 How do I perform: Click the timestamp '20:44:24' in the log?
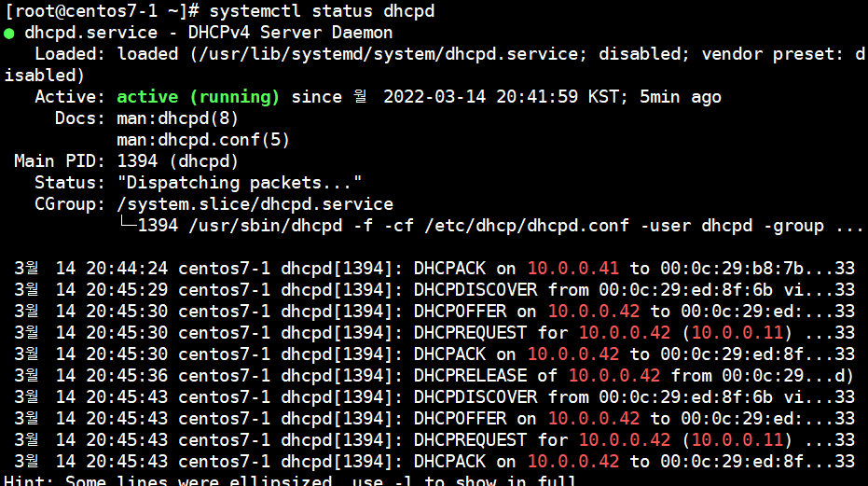(127, 269)
